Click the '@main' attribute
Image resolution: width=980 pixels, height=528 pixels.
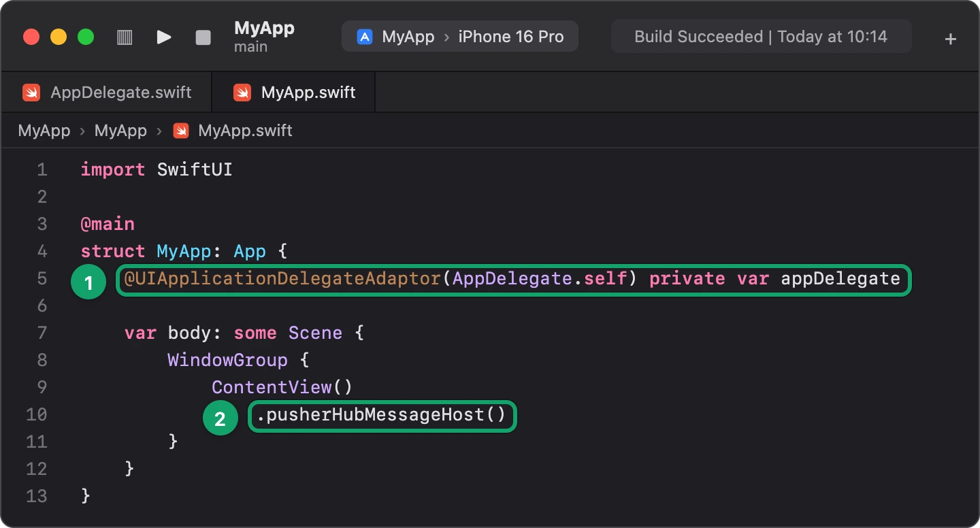[108, 224]
